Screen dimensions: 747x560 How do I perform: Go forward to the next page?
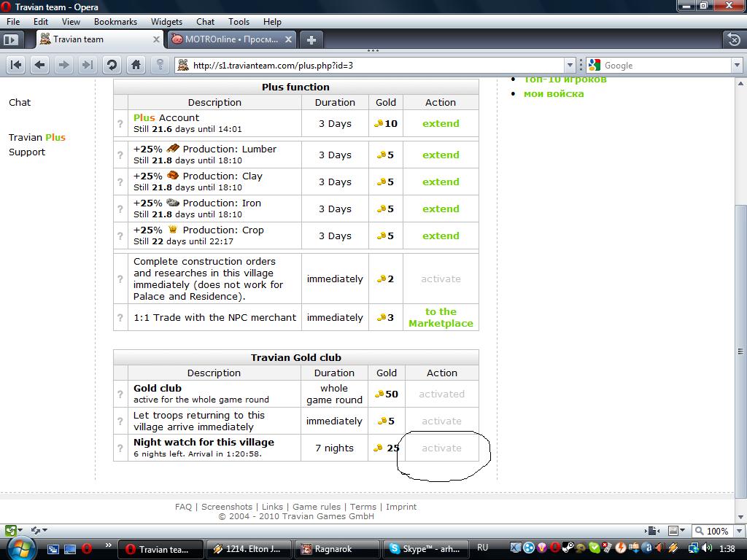[x=63, y=65]
